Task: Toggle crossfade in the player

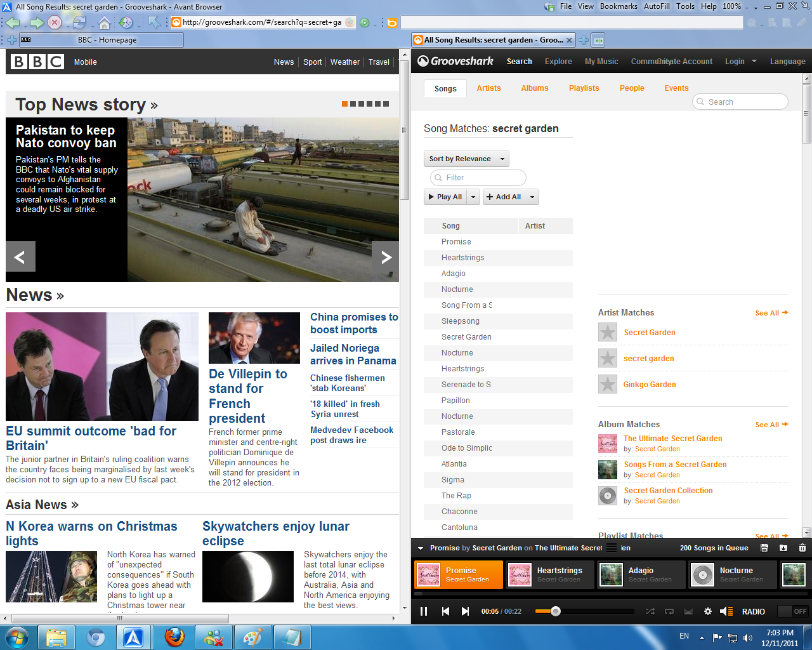Action: click(688, 611)
